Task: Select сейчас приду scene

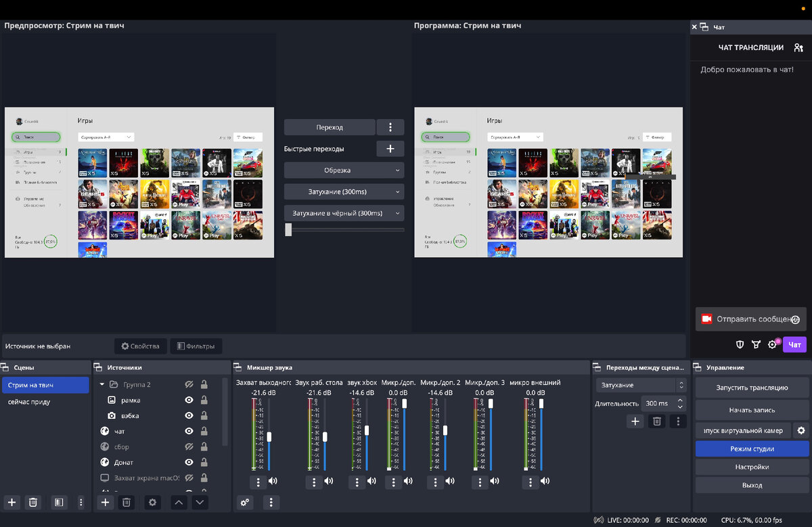Action: 45,402
